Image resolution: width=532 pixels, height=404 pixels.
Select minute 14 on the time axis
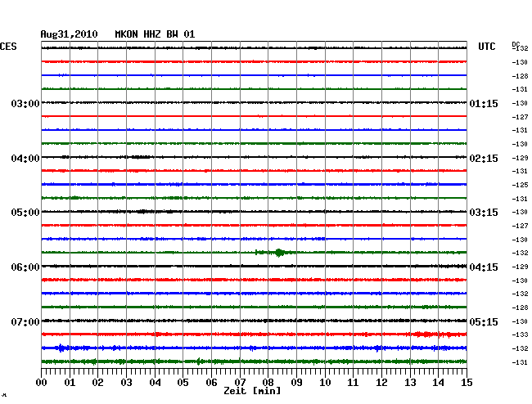438,382
